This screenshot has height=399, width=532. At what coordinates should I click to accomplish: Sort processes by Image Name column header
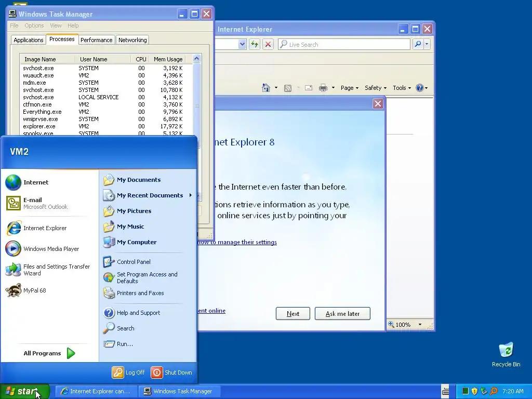(47, 59)
